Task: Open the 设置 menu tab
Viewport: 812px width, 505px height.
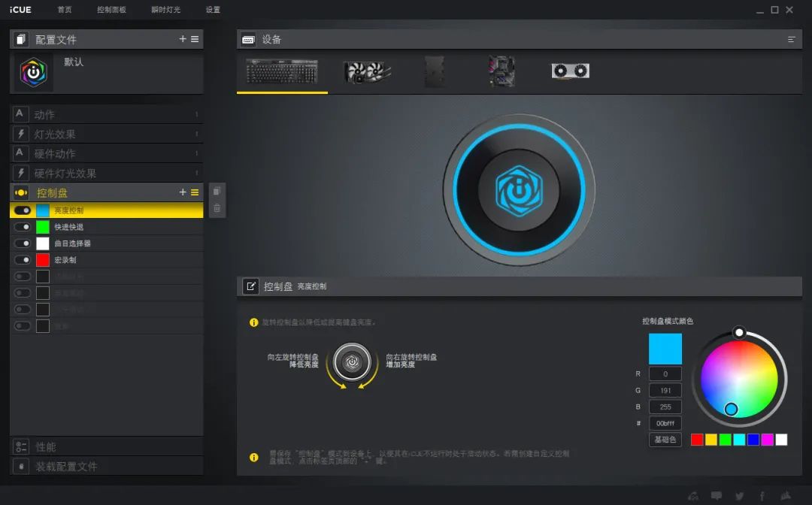Action: pos(213,10)
